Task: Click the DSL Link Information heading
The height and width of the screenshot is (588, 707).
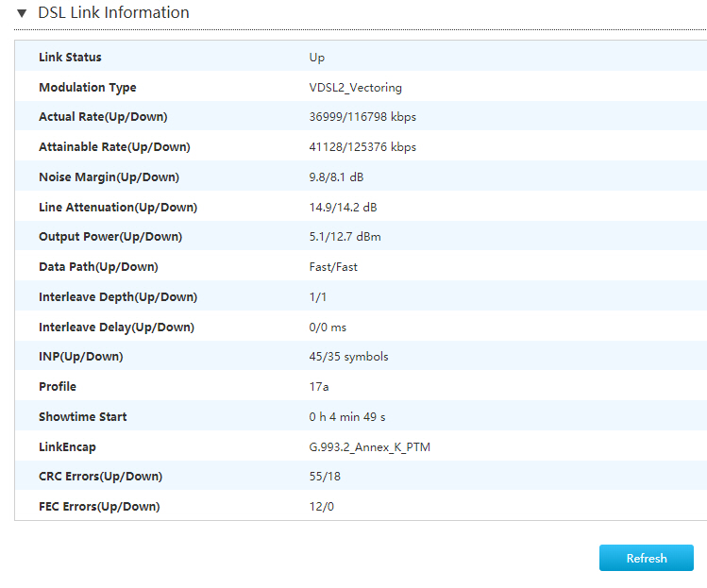Action: 113,13
